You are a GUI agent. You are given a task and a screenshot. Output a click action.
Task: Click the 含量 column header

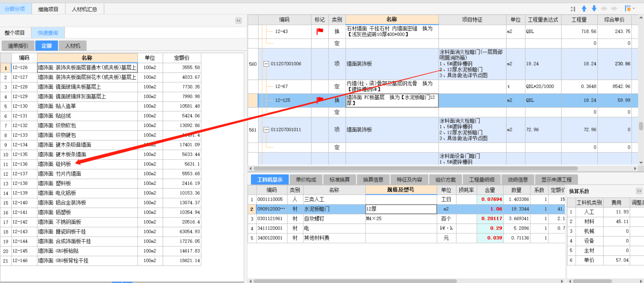pyautogui.click(x=490, y=190)
